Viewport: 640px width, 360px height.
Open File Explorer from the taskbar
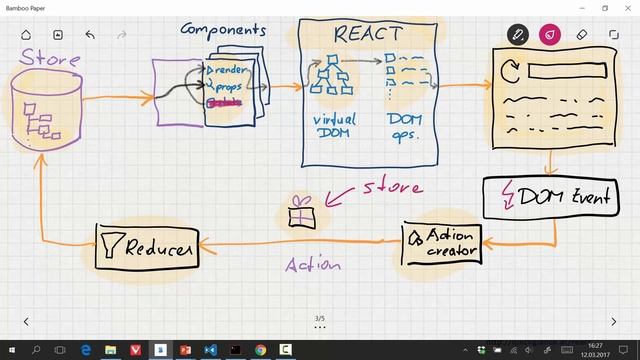click(x=111, y=350)
